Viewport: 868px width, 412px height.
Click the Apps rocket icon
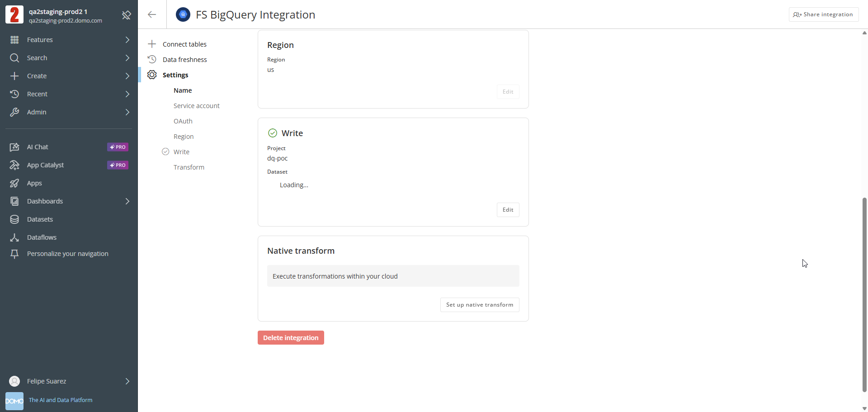pyautogui.click(x=14, y=183)
